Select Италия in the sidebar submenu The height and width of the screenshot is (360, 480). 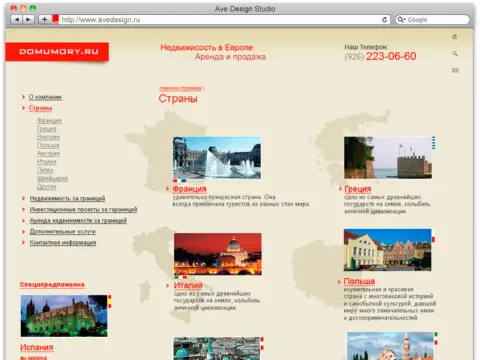pos(47,162)
